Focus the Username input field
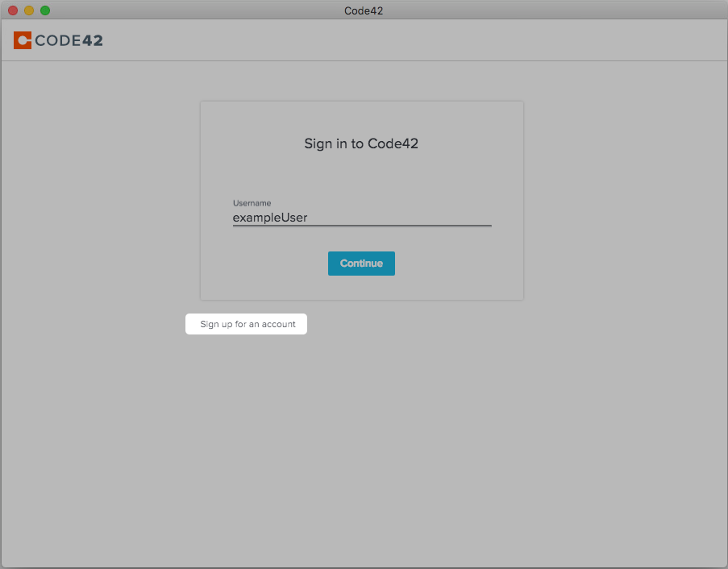The image size is (728, 569). [361, 217]
